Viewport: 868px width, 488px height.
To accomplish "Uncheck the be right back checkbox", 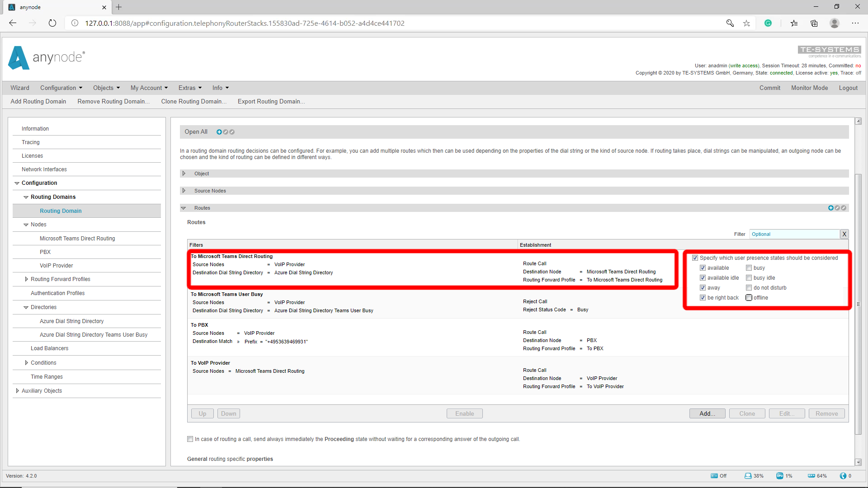I will tap(703, 298).
